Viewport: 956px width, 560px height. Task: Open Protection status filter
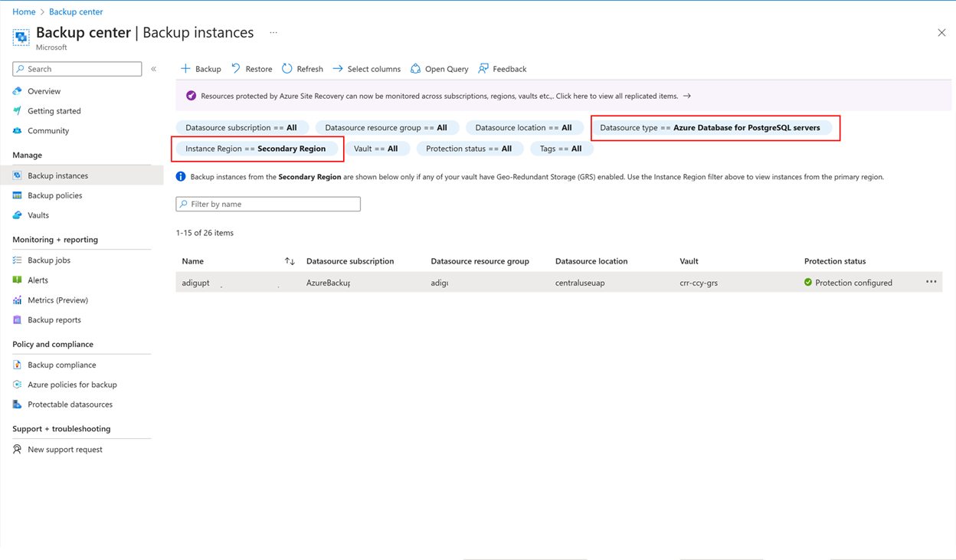click(469, 149)
